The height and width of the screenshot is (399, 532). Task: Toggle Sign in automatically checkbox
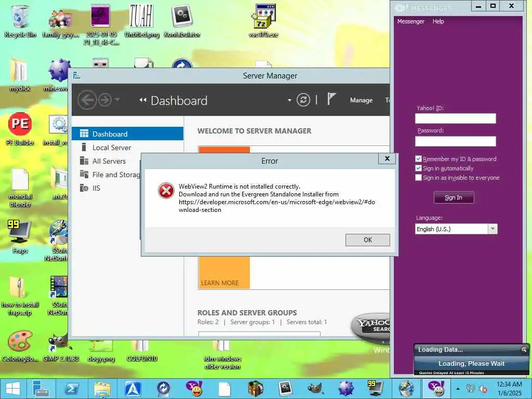pos(418,168)
